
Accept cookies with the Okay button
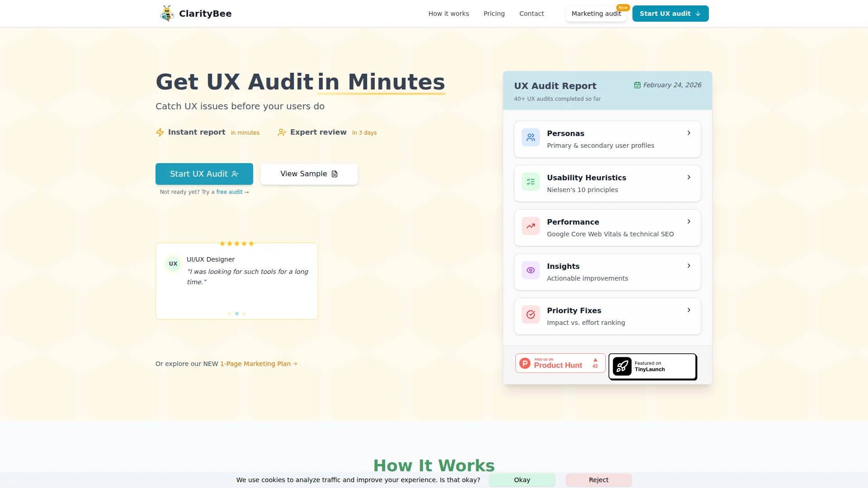coord(522,480)
